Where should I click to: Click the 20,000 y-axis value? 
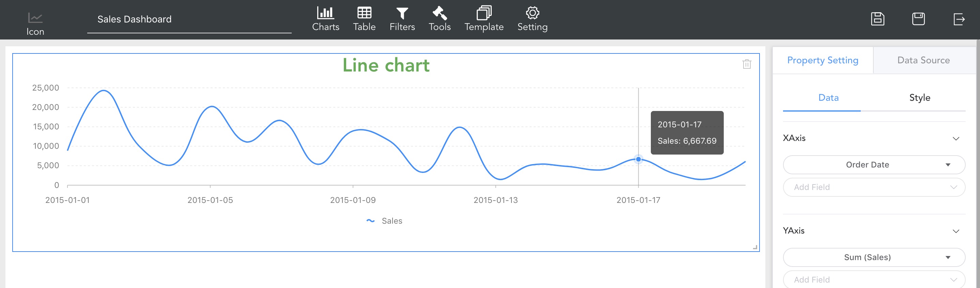[46, 107]
